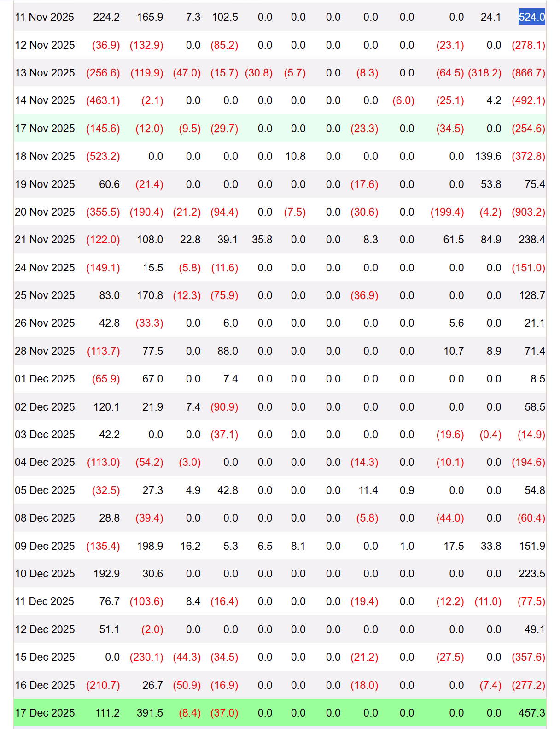Click the 01 Dec 2025 date cell

tap(45, 379)
